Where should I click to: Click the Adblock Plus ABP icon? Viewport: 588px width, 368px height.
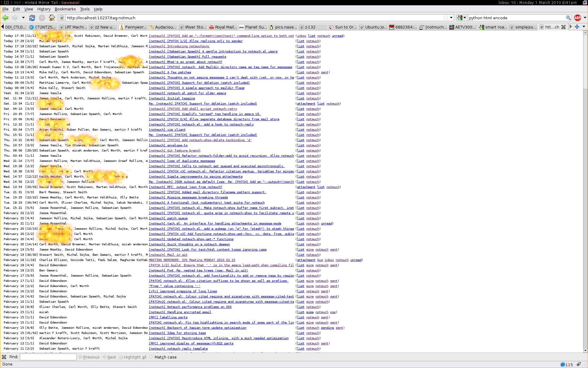click(578, 18)
